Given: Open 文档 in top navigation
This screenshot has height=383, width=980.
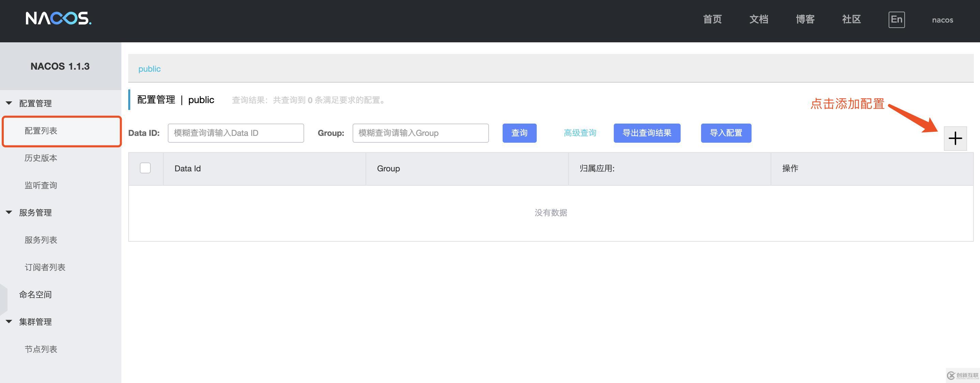Looking at the screenshot, I should click(759, 19).
